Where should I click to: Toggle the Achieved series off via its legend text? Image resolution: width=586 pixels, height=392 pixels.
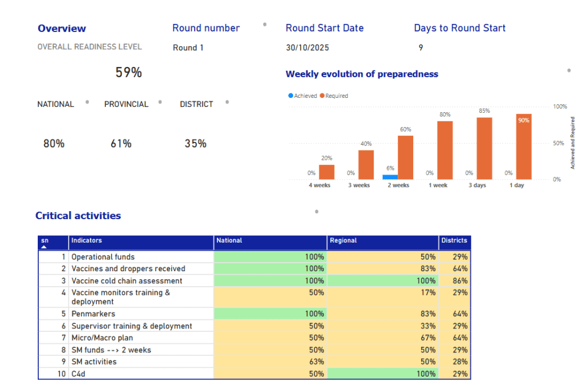(304, 96)
